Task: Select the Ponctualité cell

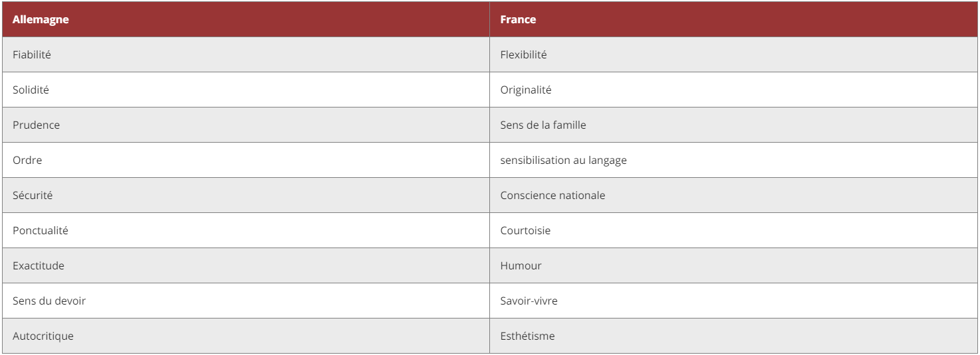Action: [x=246, y=230]
